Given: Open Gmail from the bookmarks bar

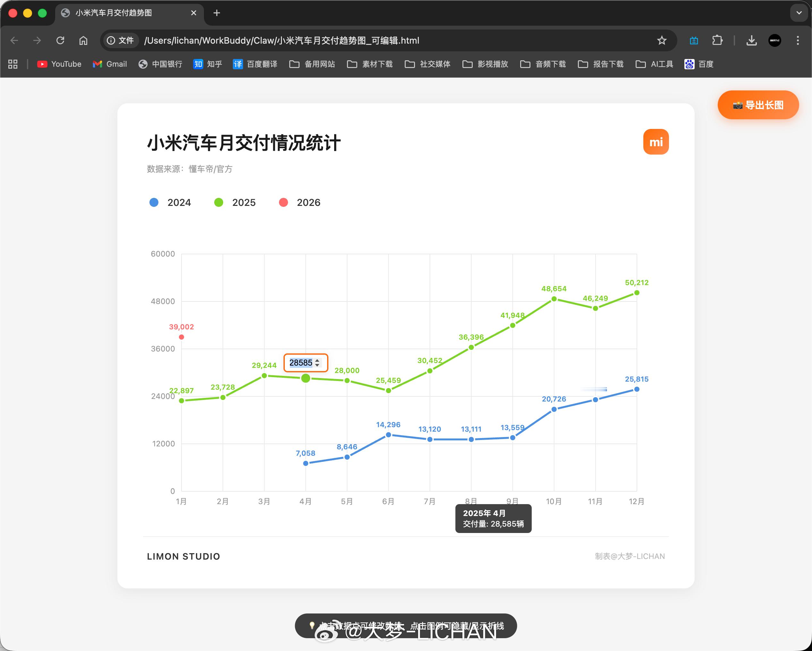Looking at the screenshot, I should [109, 64].
